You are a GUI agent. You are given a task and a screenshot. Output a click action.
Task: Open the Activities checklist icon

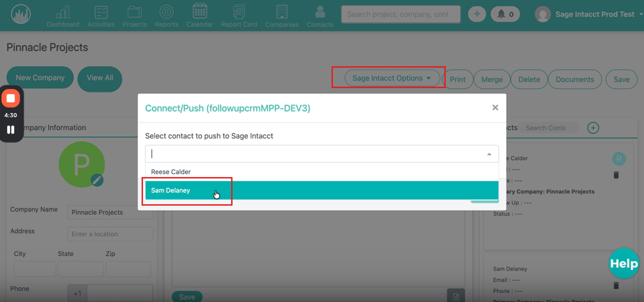(x=101, y=13)
